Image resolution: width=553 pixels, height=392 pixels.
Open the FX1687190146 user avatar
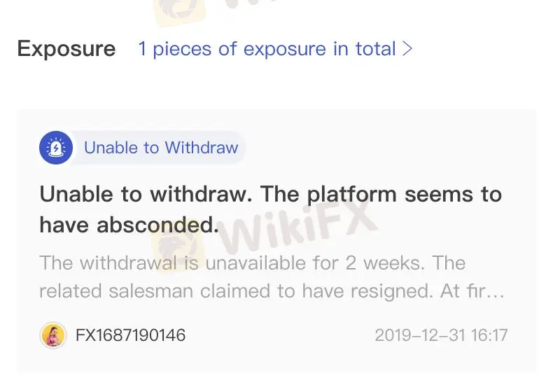(x=53, y=335)
